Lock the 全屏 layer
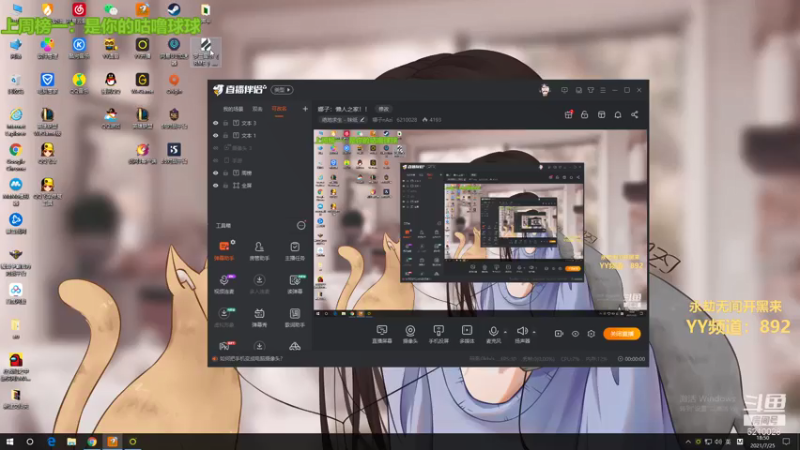800x450 pixels. (226, 186)
